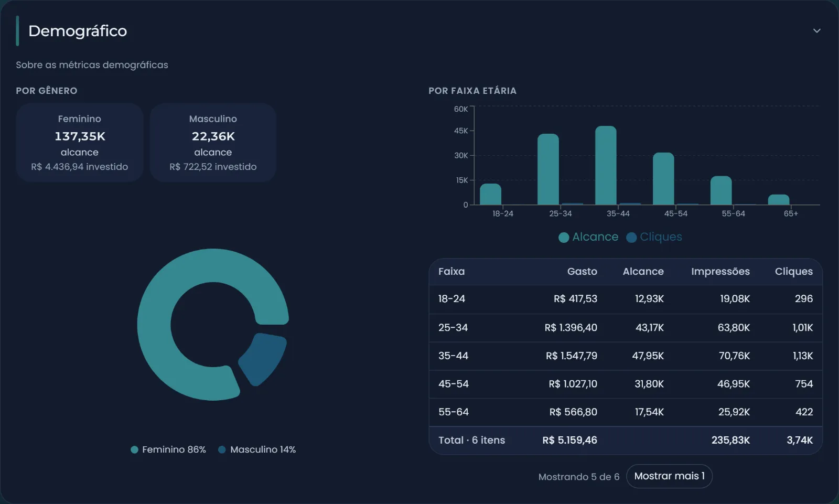
Task: Sort table by the Faixa column header
Action: coord(451,272)
